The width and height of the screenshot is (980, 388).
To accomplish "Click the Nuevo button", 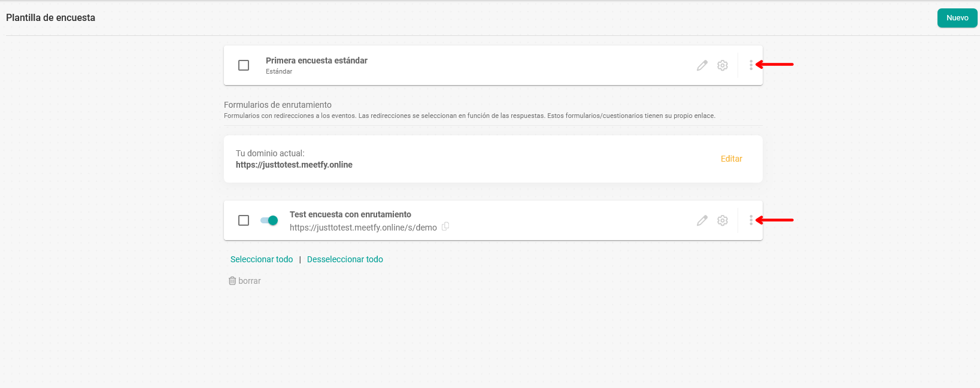I will tap(957, 18).
